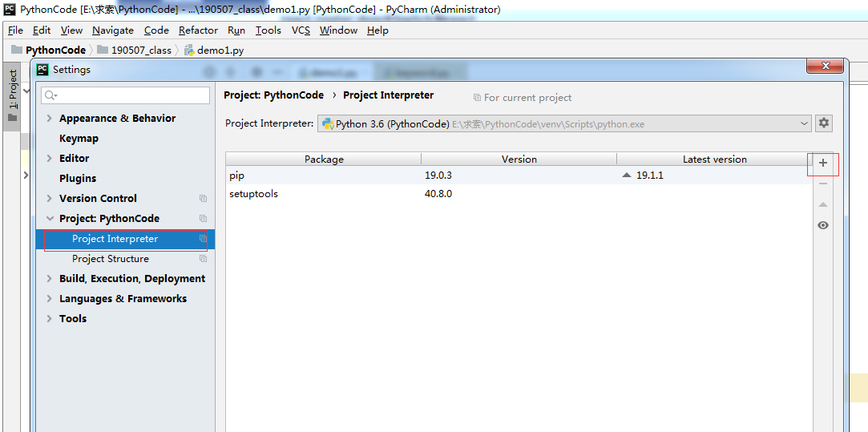Click the Settings search input field
The width and height of the screenshot is (868, 432).
pyautogui.click(x=126, y=95)
